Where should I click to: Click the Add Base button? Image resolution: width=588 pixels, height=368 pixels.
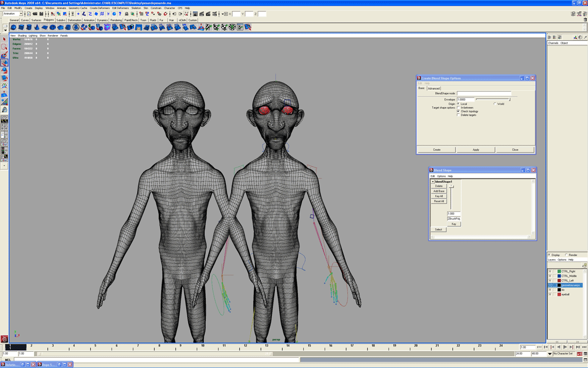point(439,191)
